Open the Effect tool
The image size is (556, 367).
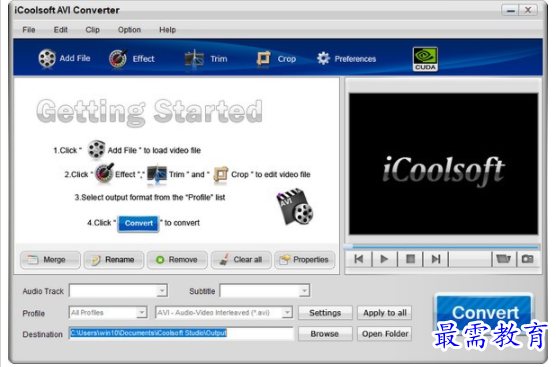point(118,59)
